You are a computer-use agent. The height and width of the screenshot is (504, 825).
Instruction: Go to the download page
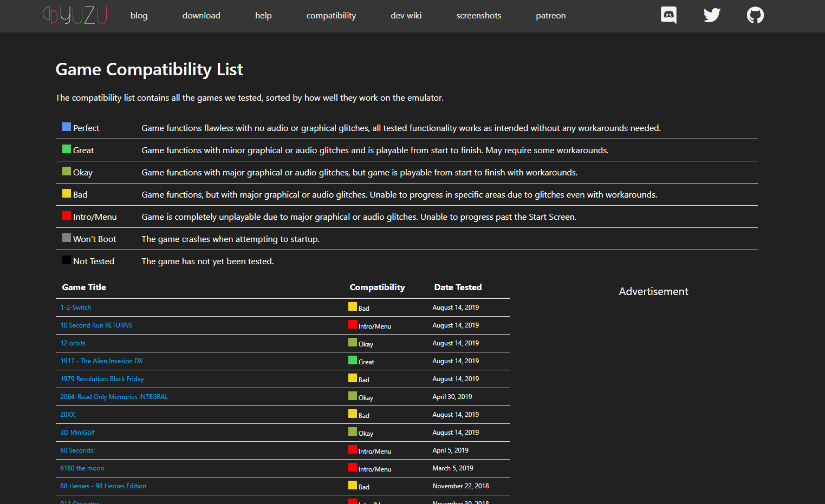202,16
